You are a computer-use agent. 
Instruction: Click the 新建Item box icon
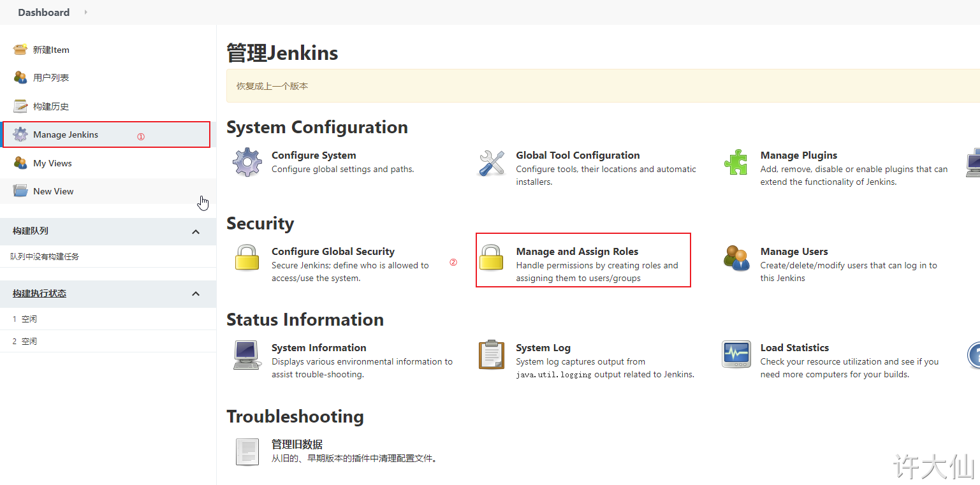point(20,50)
